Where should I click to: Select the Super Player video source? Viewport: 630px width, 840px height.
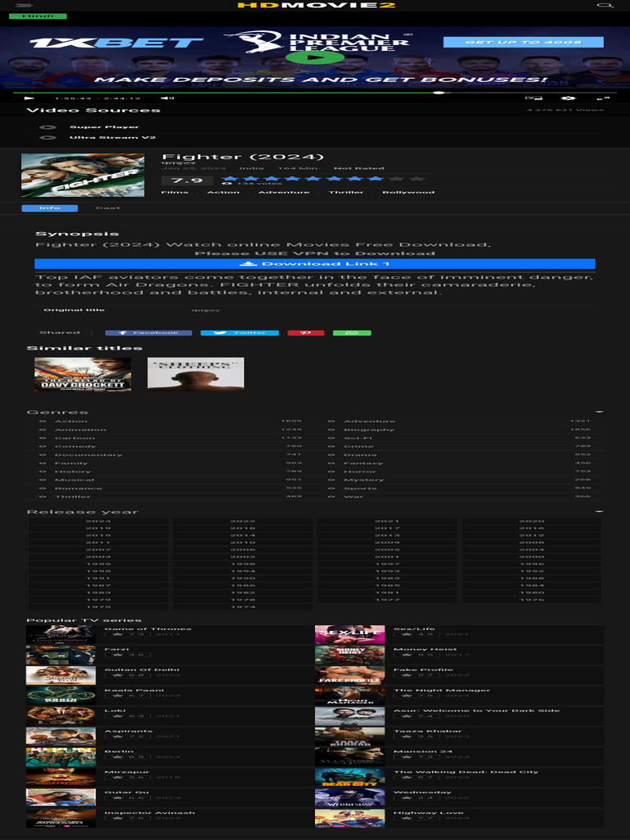coord(103,127)
